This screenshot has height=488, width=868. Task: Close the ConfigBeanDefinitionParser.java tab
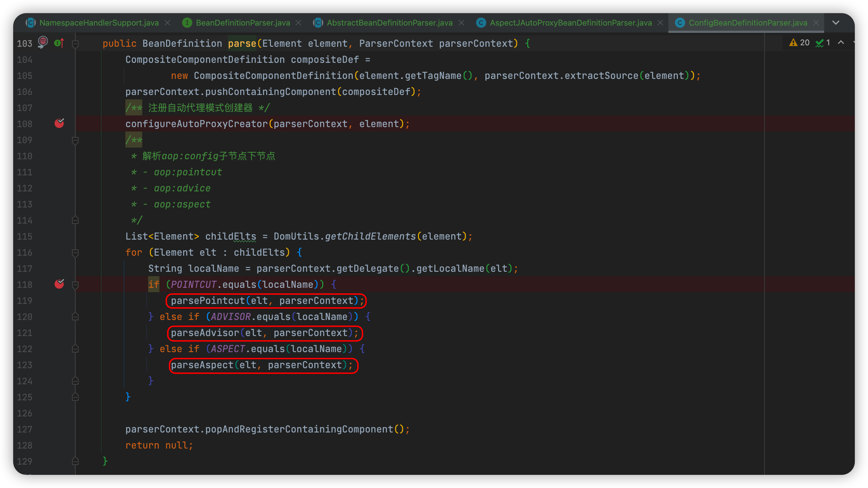tap(816, 23)
